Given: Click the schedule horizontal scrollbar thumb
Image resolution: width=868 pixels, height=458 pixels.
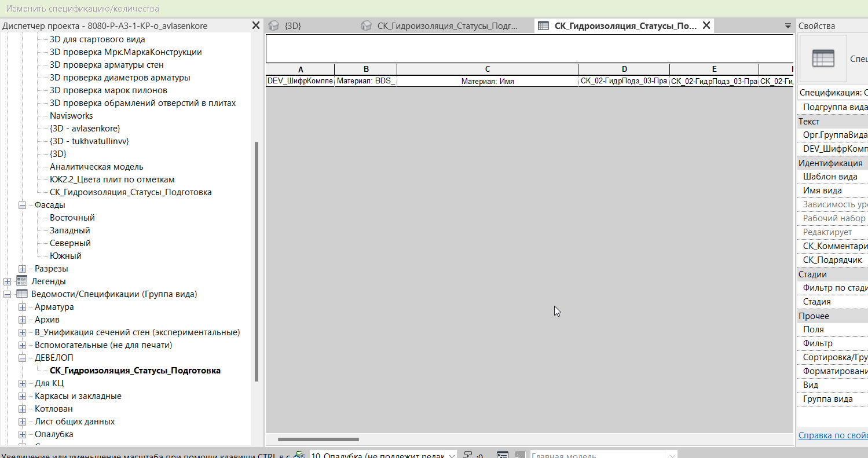Looking at the screenshot, I should (x=318, y=440).
